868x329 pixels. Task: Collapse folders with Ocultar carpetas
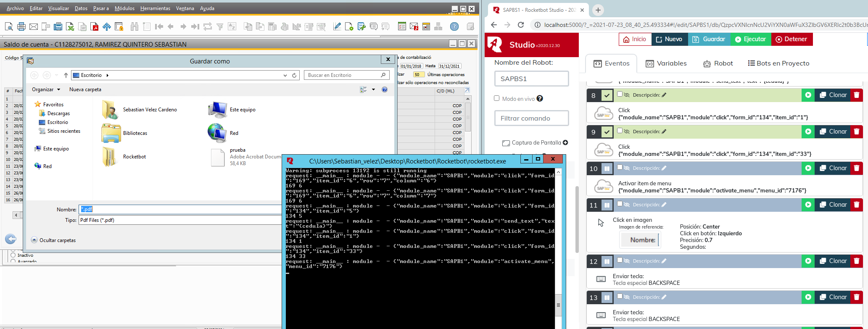53,240
